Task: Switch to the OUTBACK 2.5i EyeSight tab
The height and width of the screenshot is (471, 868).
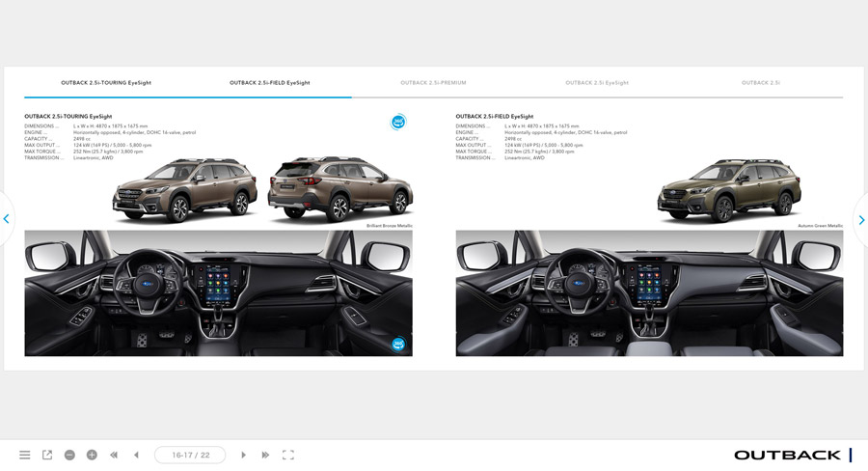Action: 597,83
